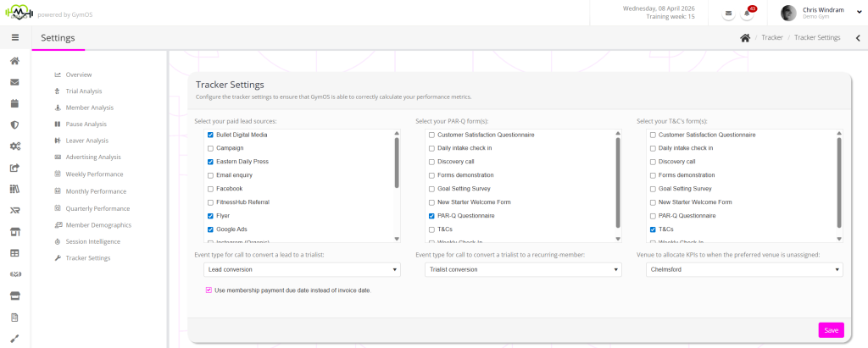Click the home icon in the breadcrumb
The width and height of the screenshot is (868, 348).
click(745, 38)
